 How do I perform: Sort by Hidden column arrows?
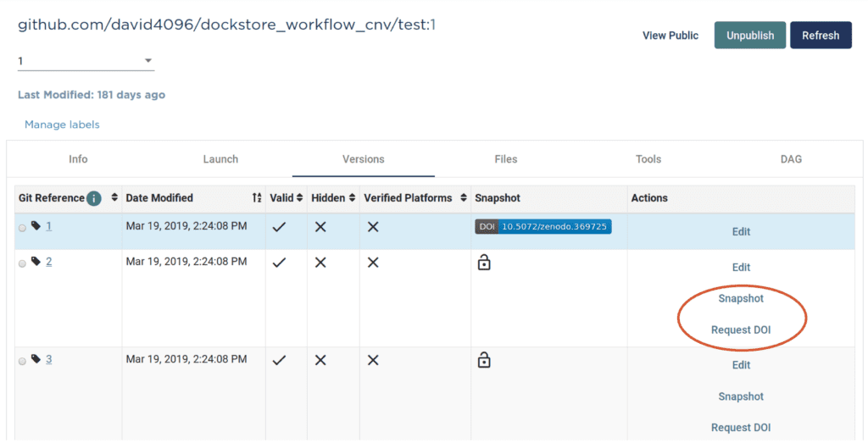352,197
